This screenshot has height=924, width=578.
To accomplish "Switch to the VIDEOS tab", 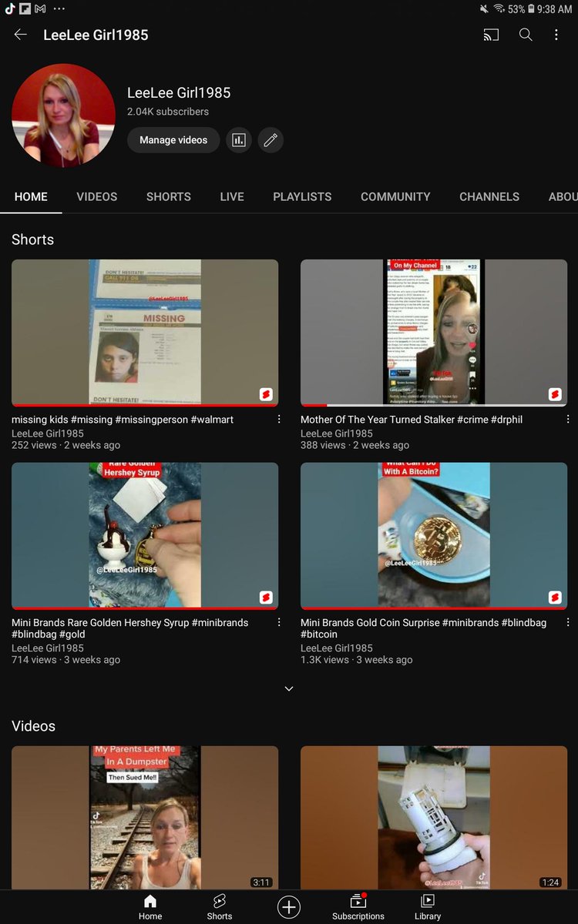I will tap(97, 197).
